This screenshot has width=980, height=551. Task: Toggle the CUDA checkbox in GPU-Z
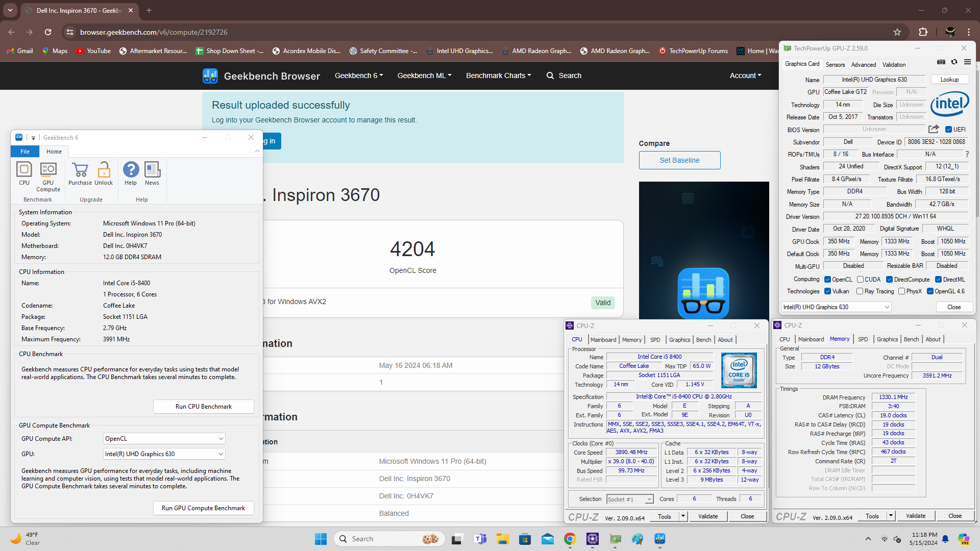point(860,280)
